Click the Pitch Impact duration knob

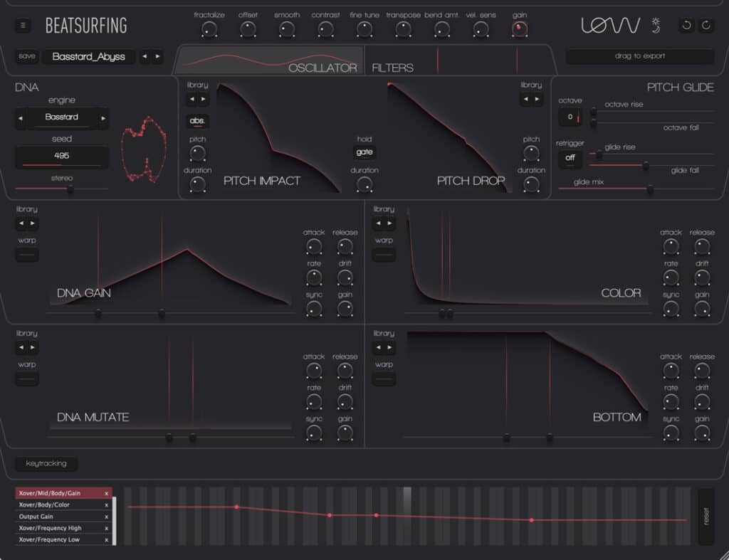pos(198,184)
